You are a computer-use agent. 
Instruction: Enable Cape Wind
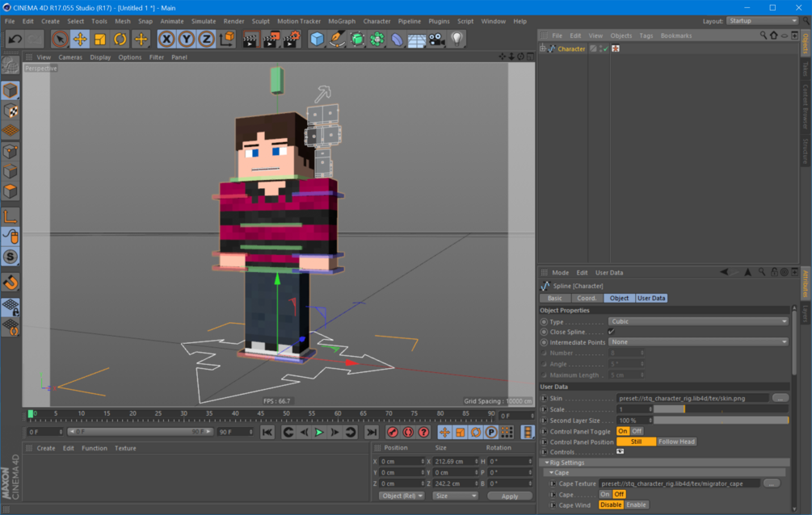636,505
